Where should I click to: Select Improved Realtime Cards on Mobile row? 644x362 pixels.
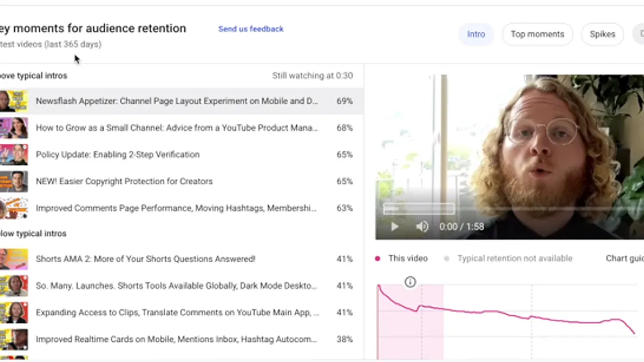coord(181,339)
